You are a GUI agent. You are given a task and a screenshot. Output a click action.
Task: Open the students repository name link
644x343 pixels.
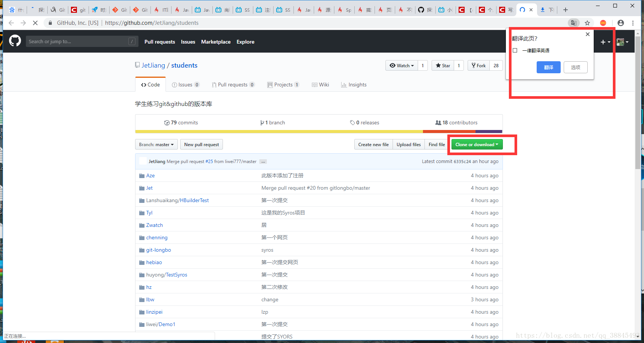coord(184,65)
